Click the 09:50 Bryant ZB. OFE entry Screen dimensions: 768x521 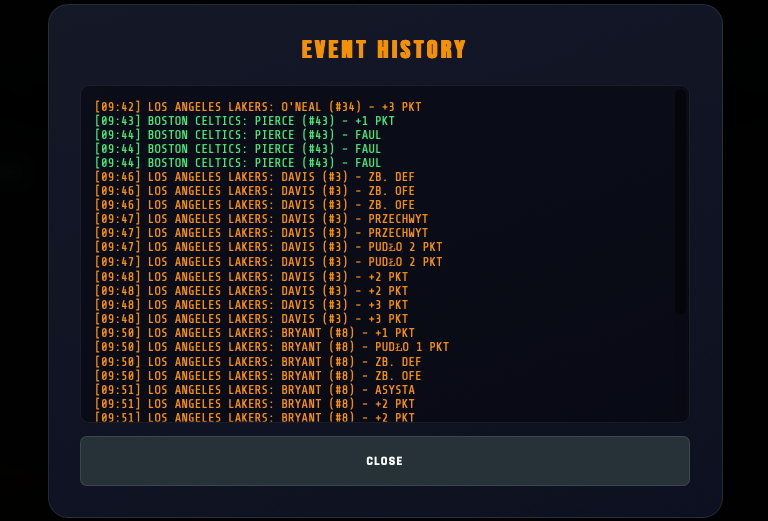[x=258, y=376]
